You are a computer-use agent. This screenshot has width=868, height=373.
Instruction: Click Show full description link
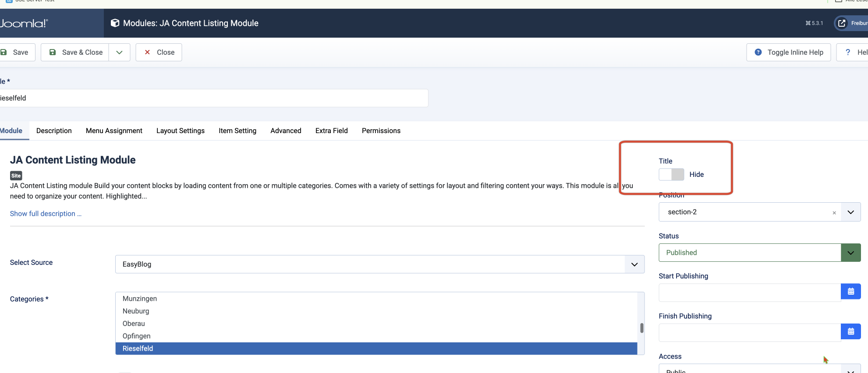46,214
